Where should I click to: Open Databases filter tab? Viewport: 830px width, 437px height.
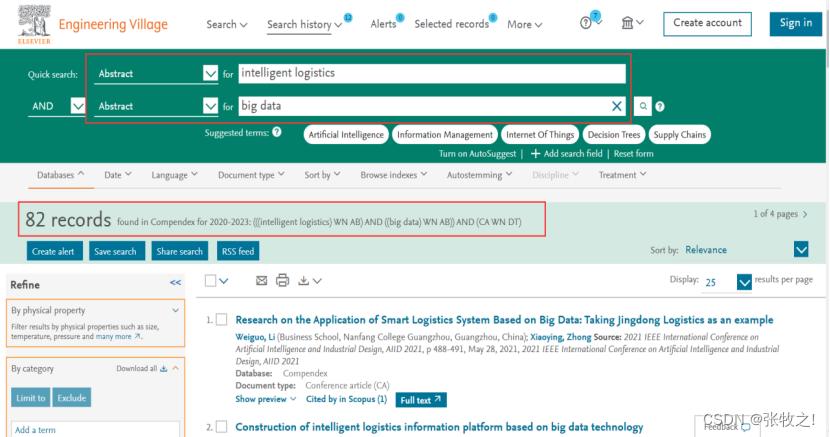click(60, 175)
